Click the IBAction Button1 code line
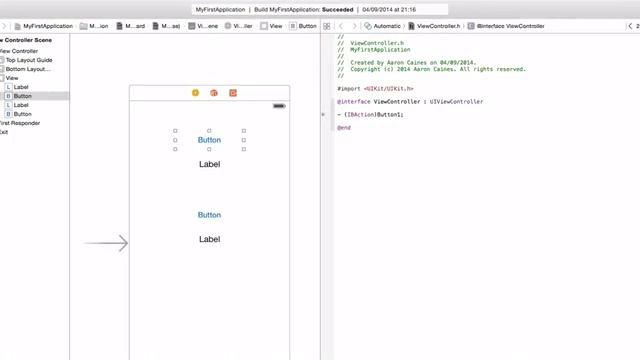640x360 pixels. point(370,115)
